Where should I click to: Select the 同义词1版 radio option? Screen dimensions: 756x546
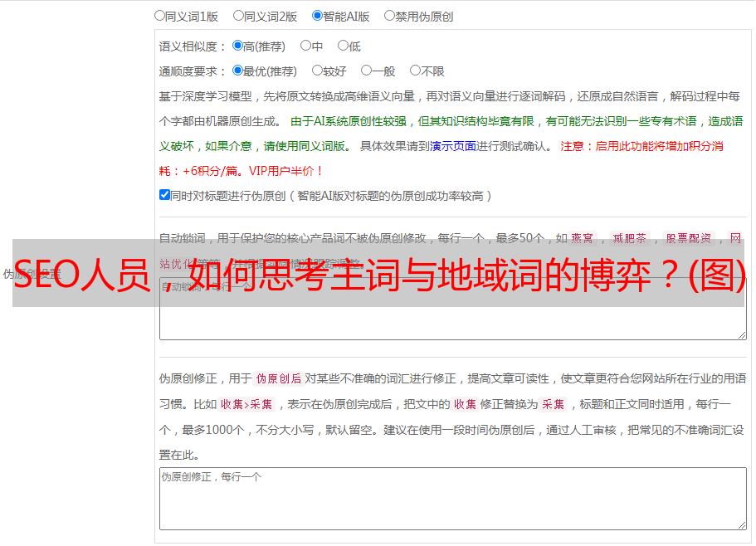(159, 16)
